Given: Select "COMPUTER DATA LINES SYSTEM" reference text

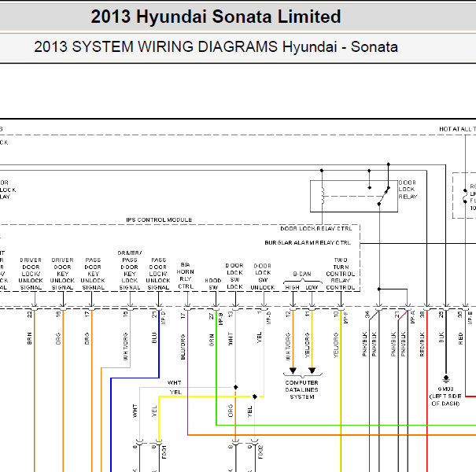Looking at the screenshot, I should coord(302,389).
